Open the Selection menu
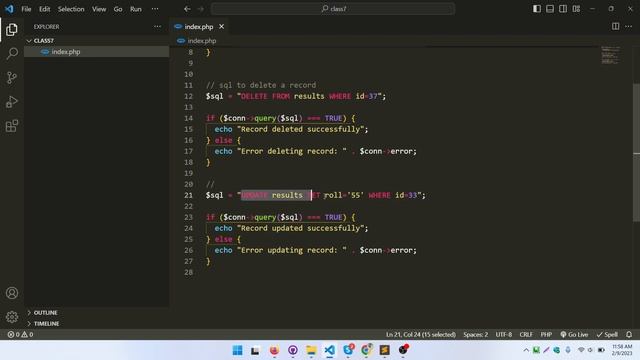 pyautogui.click(x=71, y=9)
